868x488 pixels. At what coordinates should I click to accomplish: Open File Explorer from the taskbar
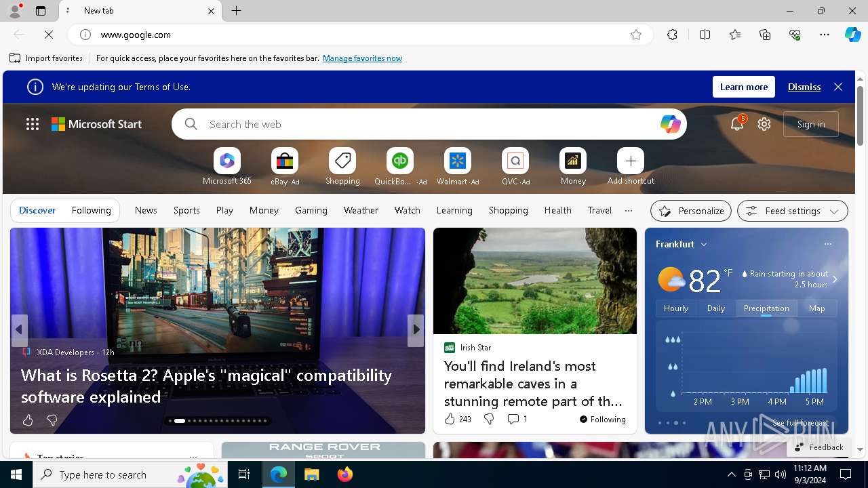coord(312,474)
